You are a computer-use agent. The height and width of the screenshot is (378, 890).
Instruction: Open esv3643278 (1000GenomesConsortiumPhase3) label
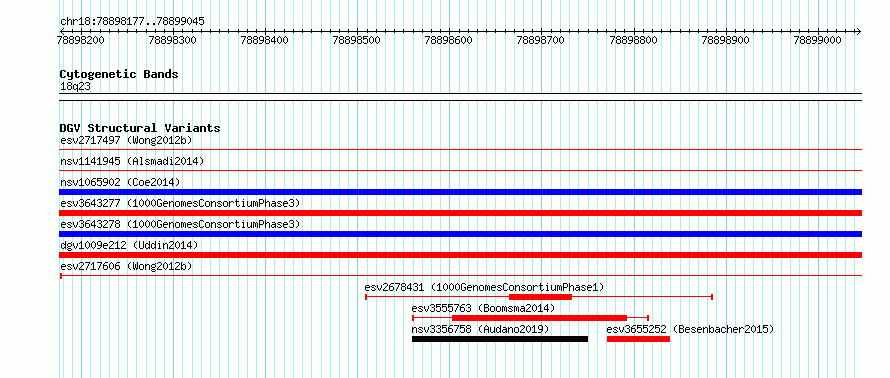179,224
